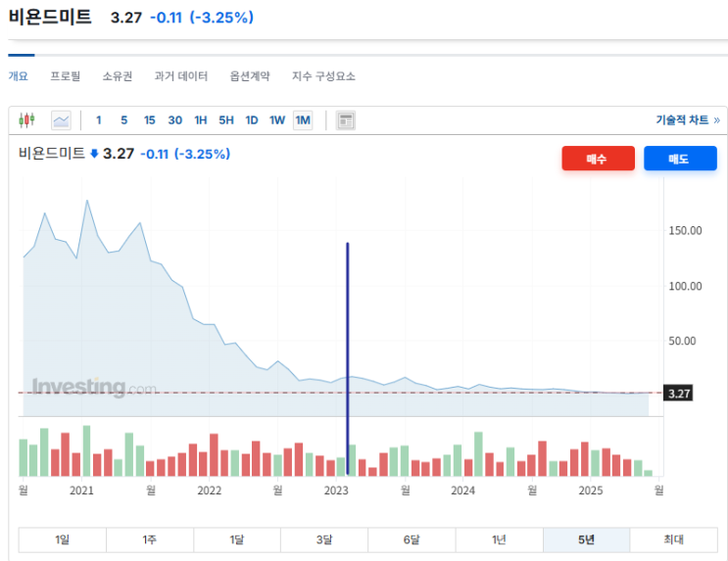Set chart range to 1년

(x=499, y=539)
